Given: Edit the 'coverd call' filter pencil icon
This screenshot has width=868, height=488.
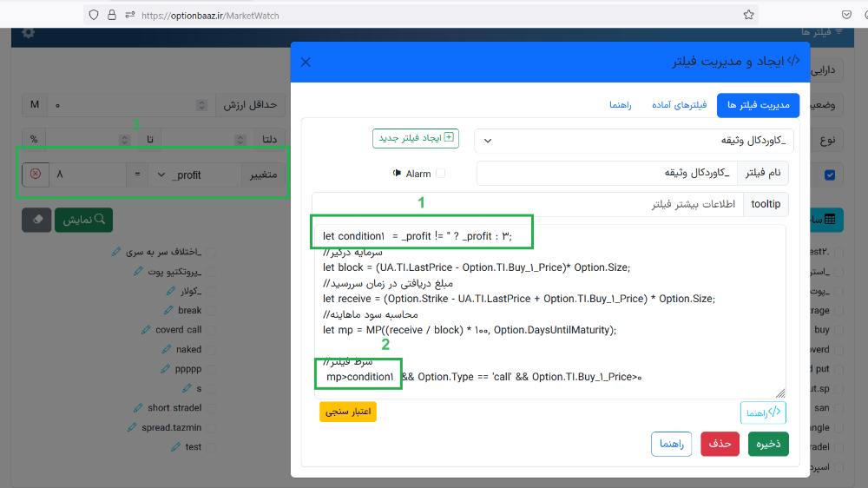Looking at the screenshot, I should pyautogui.click(x=146, y=330).
